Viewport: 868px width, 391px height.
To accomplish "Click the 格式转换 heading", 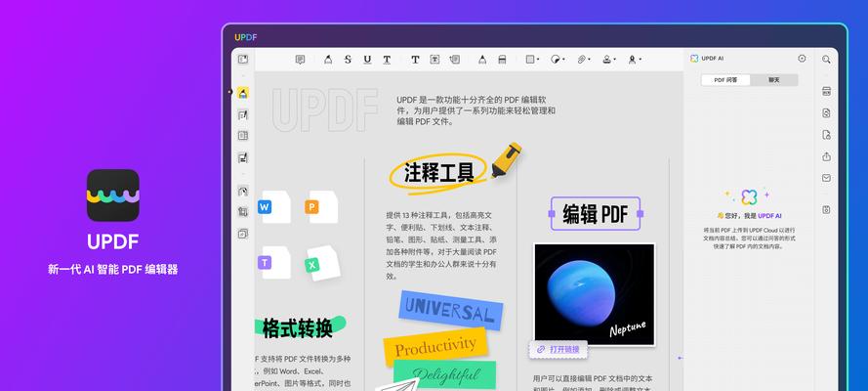I will point(298,327).
